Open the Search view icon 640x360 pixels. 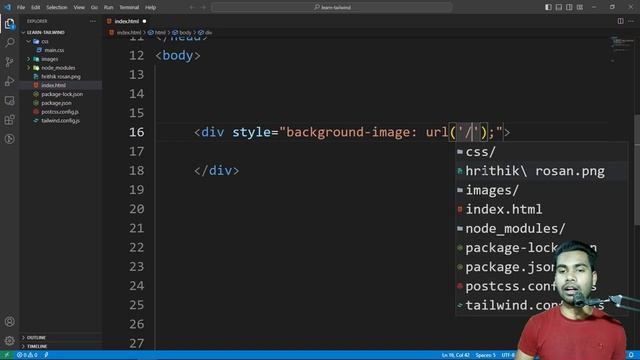click(x=10, y=42)
